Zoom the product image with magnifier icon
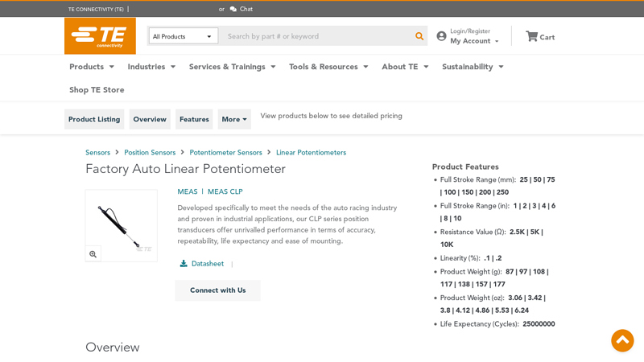The image size is (644, 362). point(93,254)
